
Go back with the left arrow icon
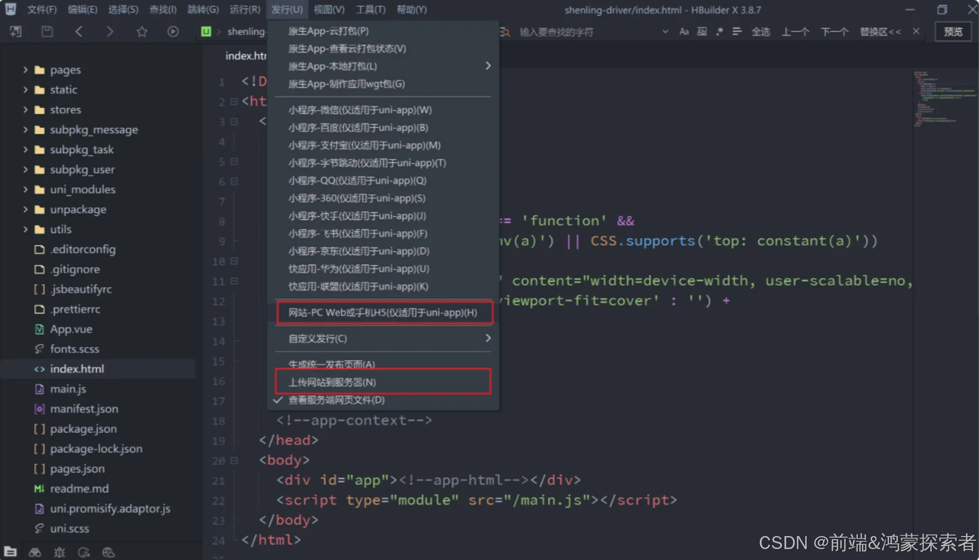[79, 32]
